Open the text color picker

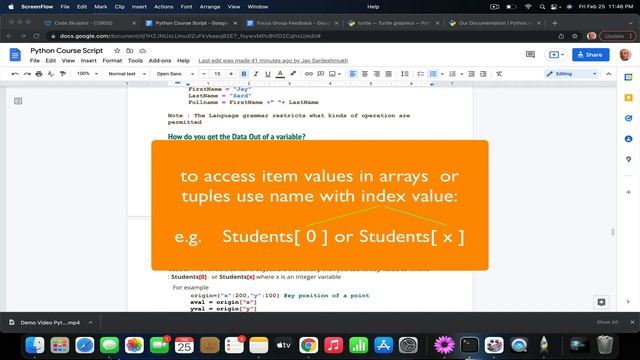pos(280,74)
